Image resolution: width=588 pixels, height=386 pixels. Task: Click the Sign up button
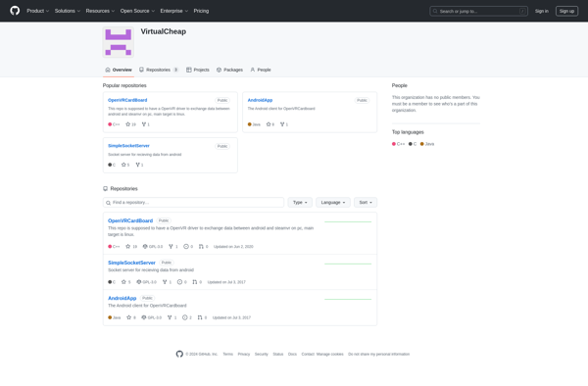[566, 11]
